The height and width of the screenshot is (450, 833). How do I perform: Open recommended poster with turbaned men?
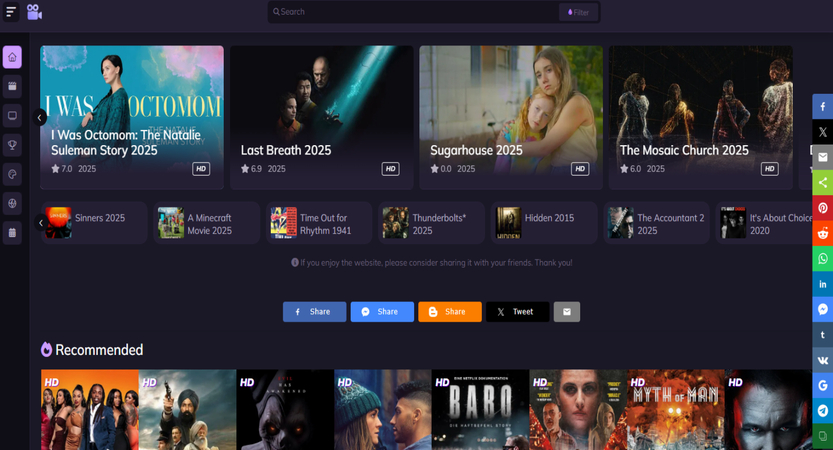click(188, 410)
